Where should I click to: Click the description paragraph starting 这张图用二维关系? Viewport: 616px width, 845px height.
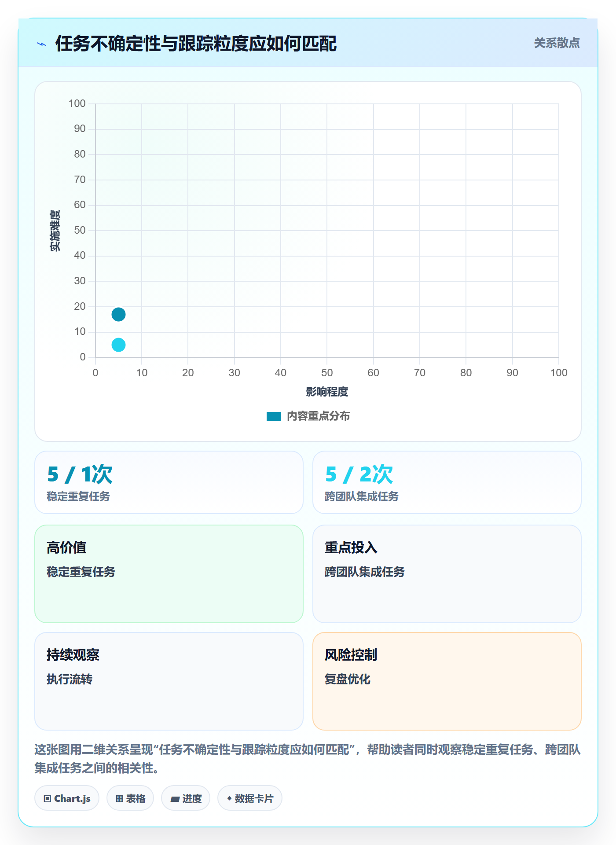pyautogui.click(x=308, y=758)
